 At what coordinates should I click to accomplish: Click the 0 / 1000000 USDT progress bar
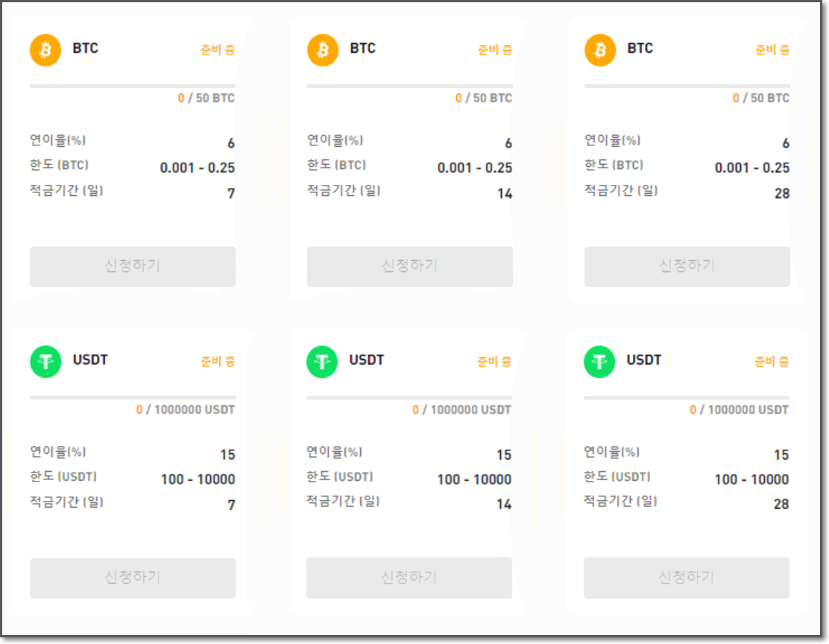(132, 397)
